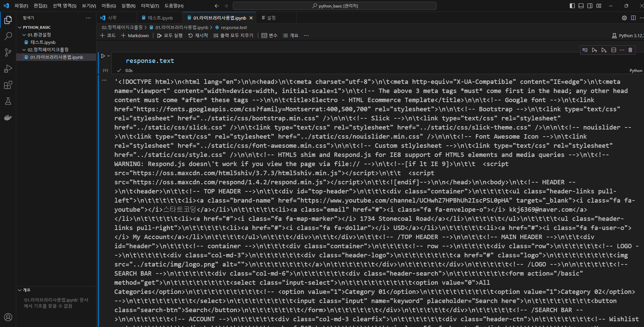Open variables view with 변수
Viewport: 644px width, 327px height.
point(269,36)
